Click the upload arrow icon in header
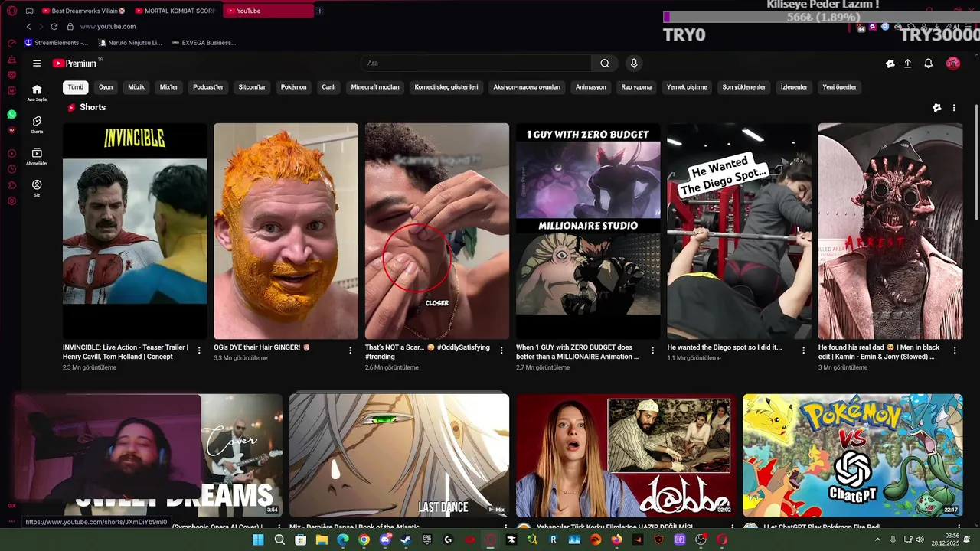Screen dimensions: 980x551 (907, 64)
